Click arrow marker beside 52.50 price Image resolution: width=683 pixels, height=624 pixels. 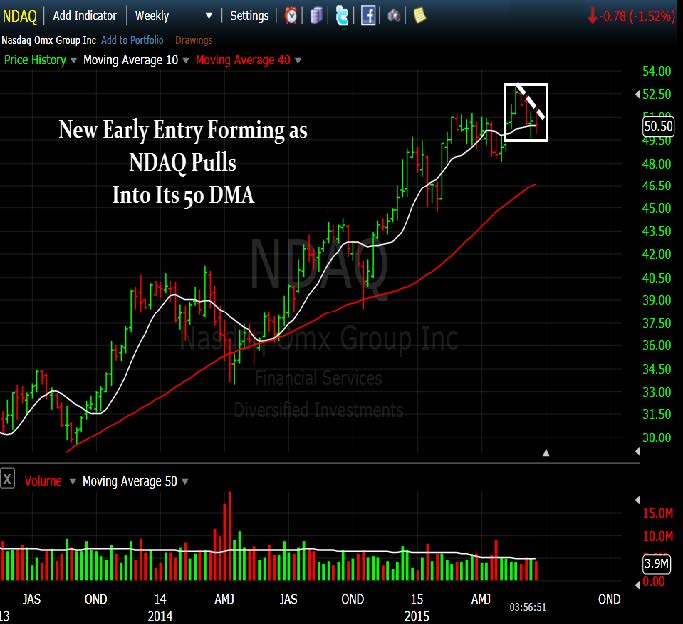click(638, 94)
